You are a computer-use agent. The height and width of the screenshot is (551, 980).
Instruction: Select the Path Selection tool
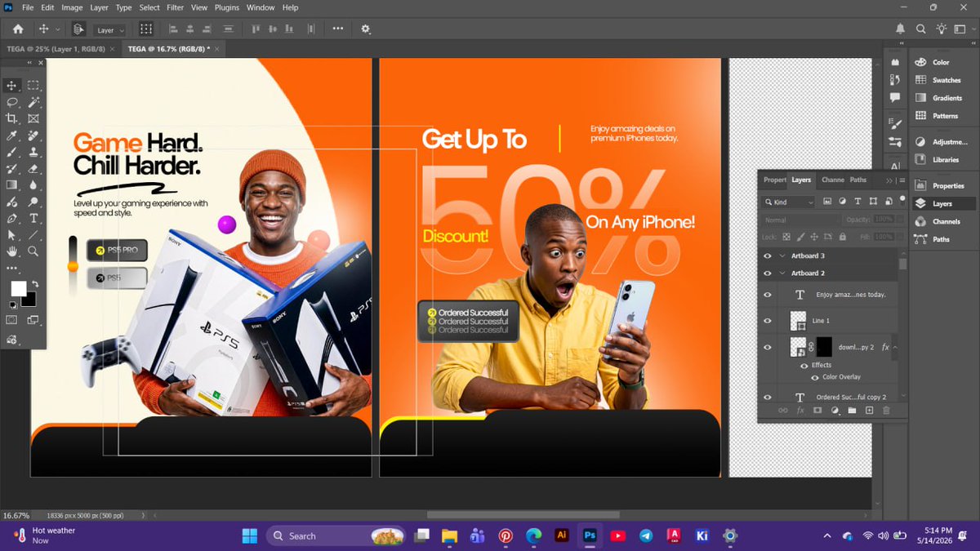coord(12,235)
